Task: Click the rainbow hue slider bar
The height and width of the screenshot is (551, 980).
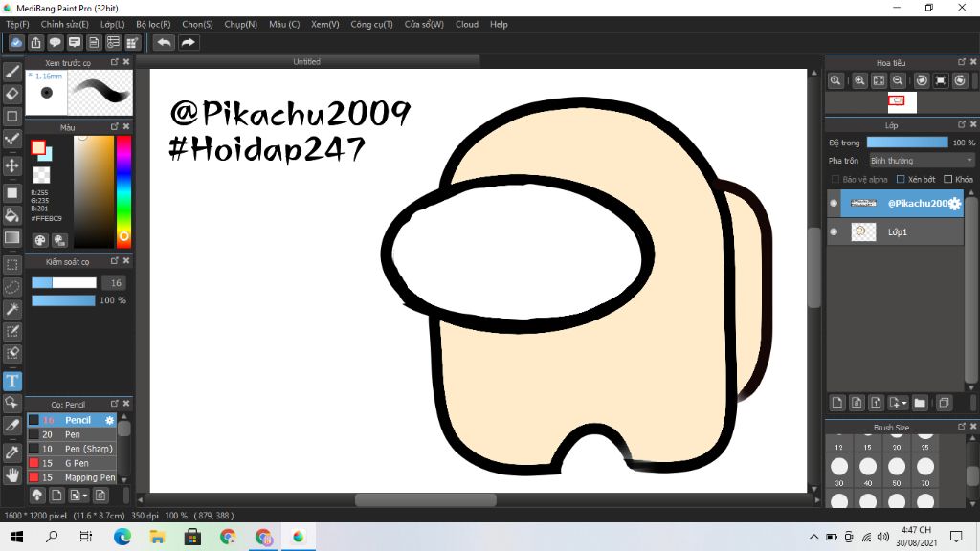Action: click(123, 190)
